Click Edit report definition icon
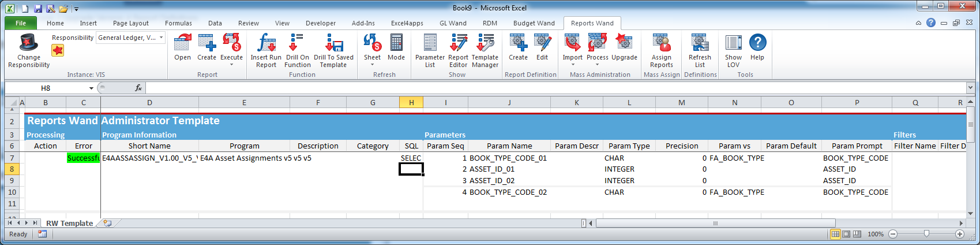This screenshot has height=245, width=980. pos(542,43)
